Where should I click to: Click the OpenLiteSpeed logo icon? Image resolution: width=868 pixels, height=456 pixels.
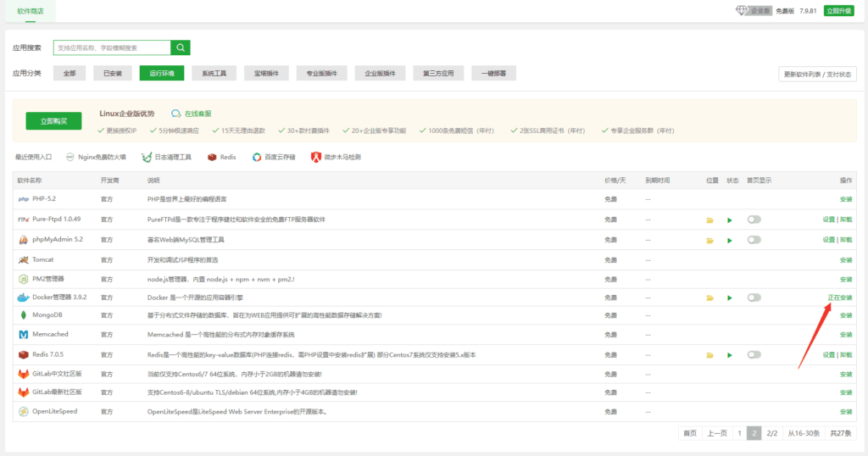[x=23, y=412]
